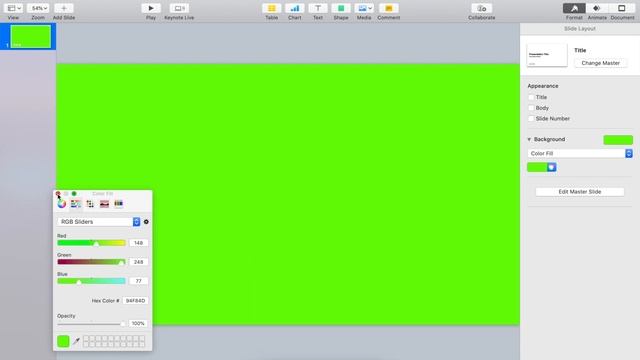Select the Color Palettes tab

(90, 204)
